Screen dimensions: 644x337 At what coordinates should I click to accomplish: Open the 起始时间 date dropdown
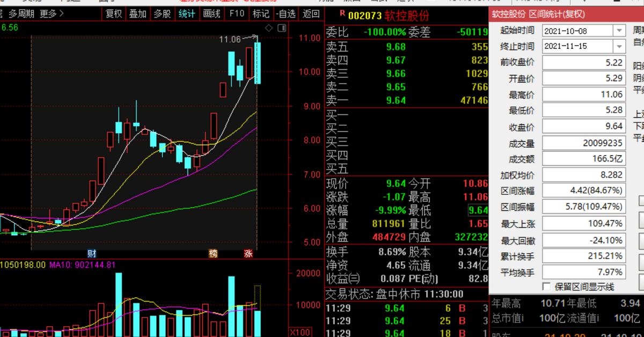619,31
